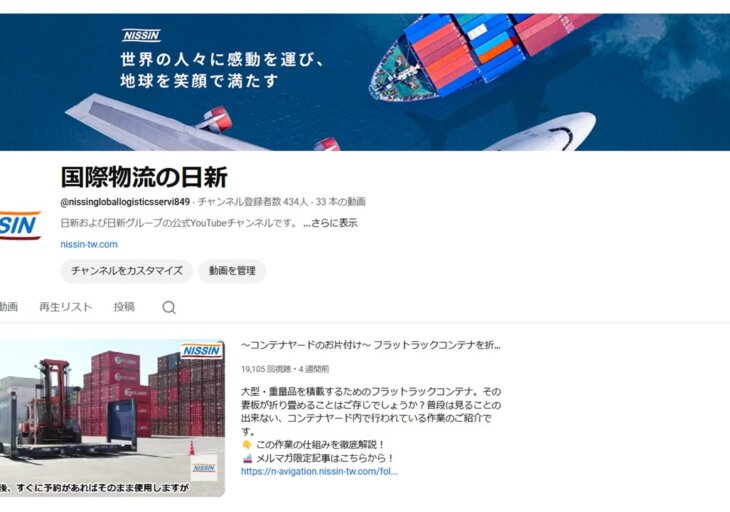Screen dimensions: 730x512
Task: Click NISSIN badge on video thumbnail corner
Action: coord(202,350)
